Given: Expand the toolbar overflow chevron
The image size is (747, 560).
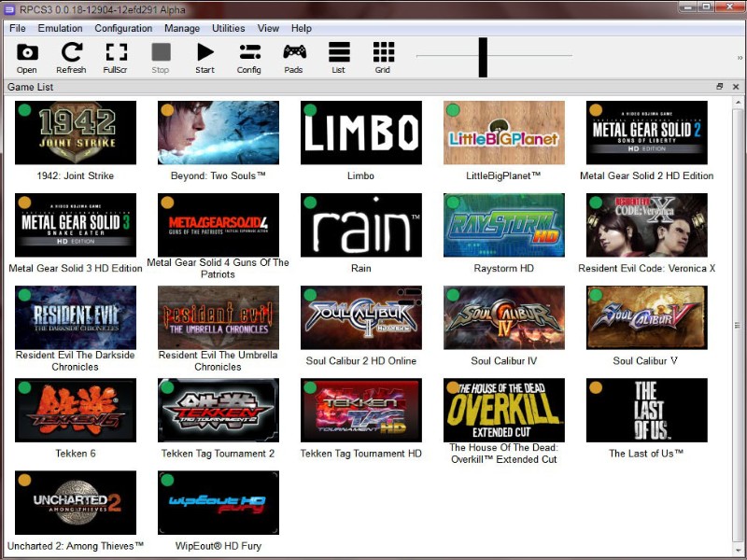Looking at the screenshot, I should tap(740, 58).
